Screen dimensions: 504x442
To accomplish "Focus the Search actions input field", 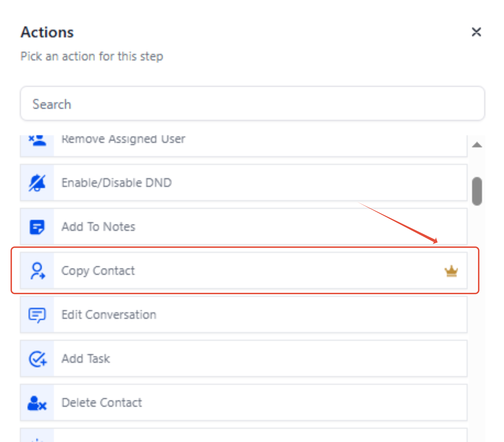I will pyautogui.click(x=253, y=104).
